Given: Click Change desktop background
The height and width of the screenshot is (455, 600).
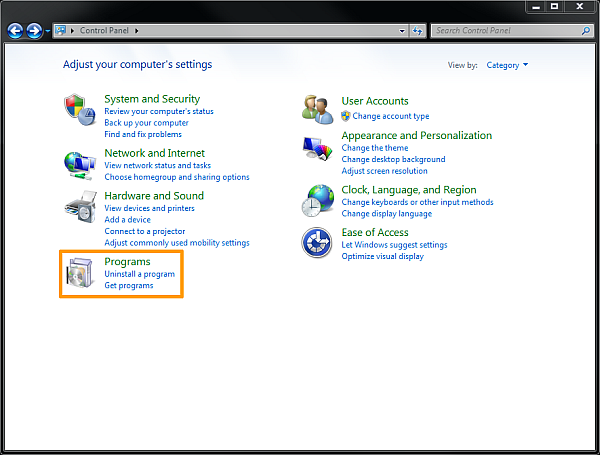Looking at the screenshot, I should tap(393, 159).
